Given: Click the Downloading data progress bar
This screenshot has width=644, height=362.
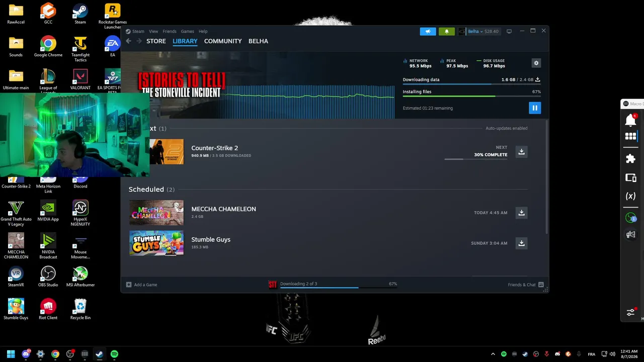Looking at the screenshot, I should [x=471, y=84].
